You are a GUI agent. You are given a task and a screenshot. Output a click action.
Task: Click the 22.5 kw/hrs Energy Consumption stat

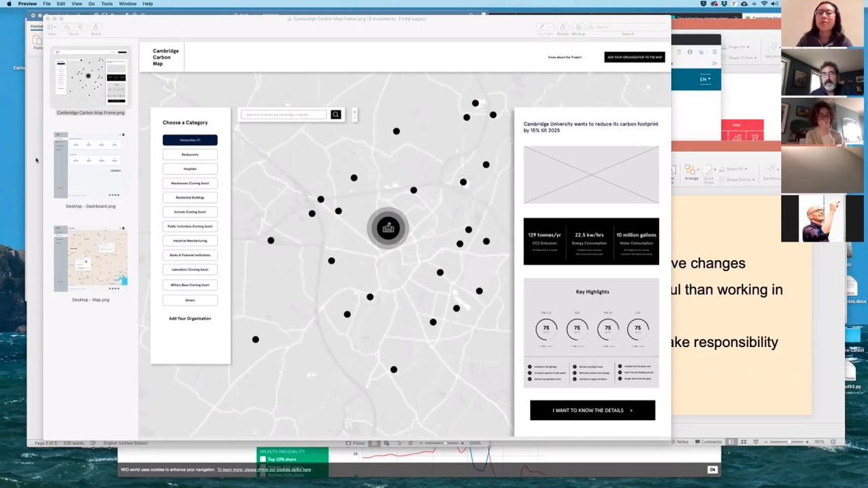[591, 241]
